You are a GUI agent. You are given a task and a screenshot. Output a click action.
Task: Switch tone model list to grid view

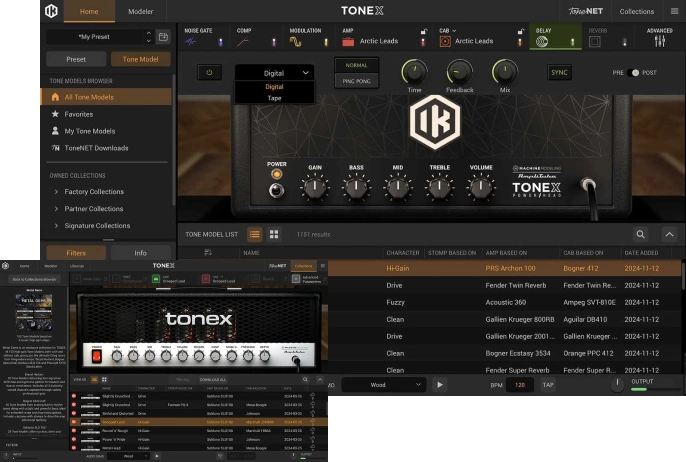coord(274,234)
